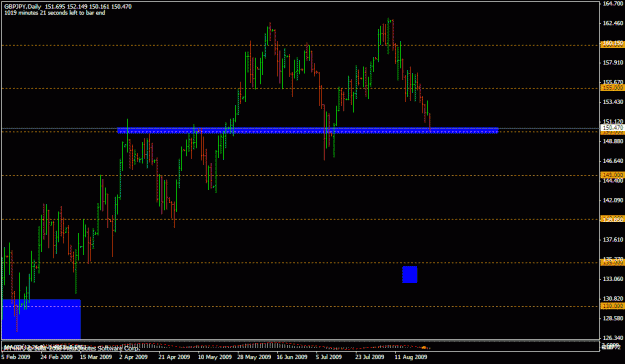Click the 5 Feb 2009 date label
This screenshot has width=625, height=364.
point(16,357)
